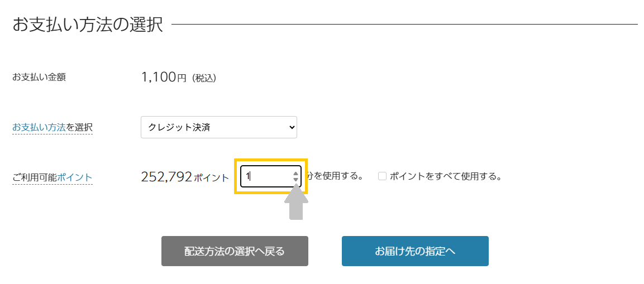Click the ご利用可能 label text
The image size is (644, 284).
tap(35, 177)
